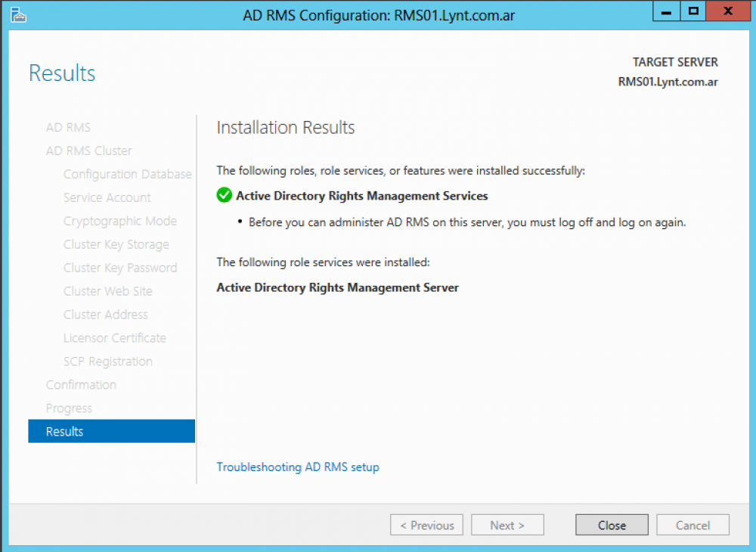Screen dimensions: 756x552
Task: Close window using red X button
Action: tap(727, 11)
